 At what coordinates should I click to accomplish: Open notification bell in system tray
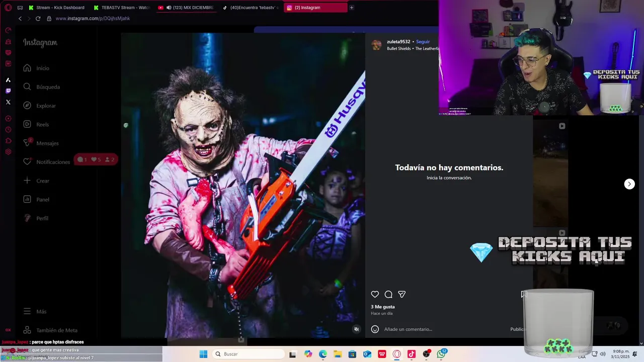pyautogui.click(x=635, y=354)
